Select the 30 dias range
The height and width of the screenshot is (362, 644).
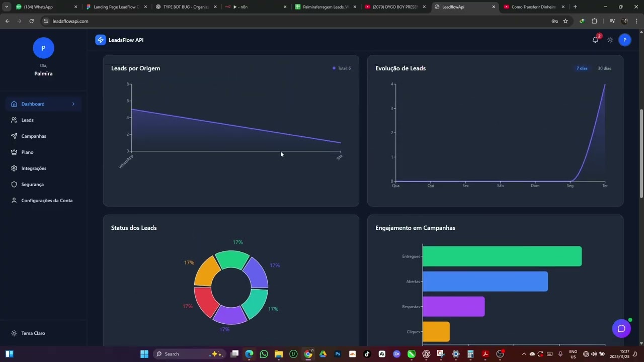[x=604, y=68]
